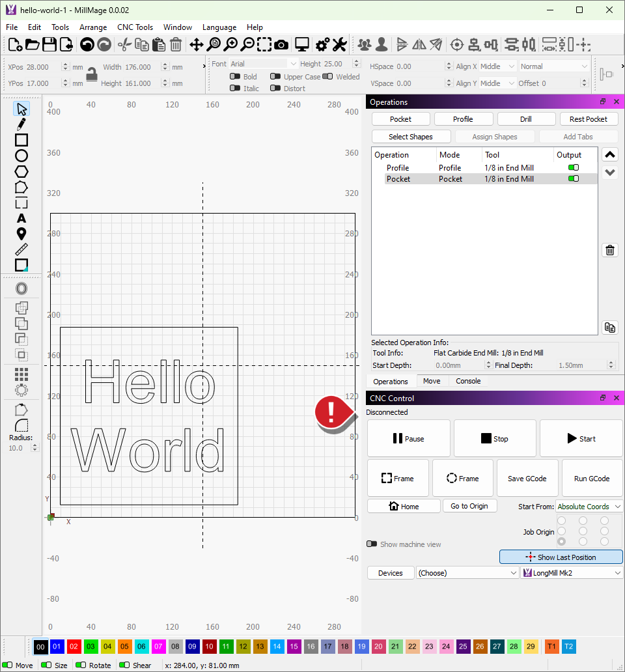This screenshot has height=672, width=625.
Task: Click the camera capture icon
Action: [281, 44]
